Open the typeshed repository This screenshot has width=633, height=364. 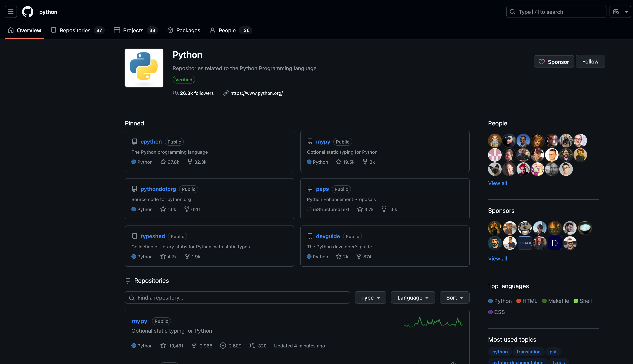153,236
